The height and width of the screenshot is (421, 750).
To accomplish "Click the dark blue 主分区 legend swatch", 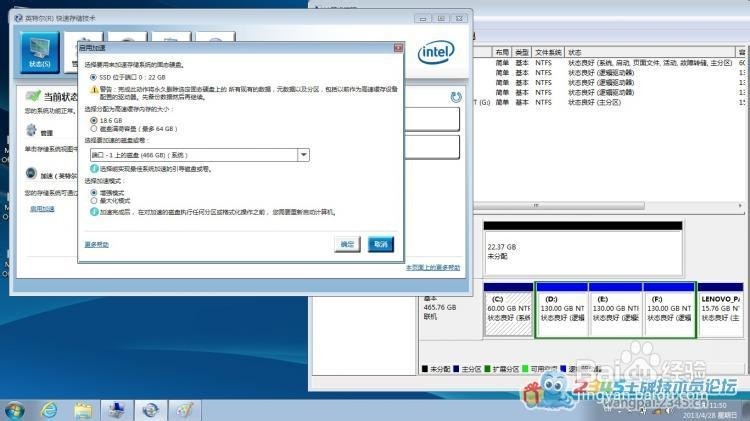I will (x=456, y=369).
